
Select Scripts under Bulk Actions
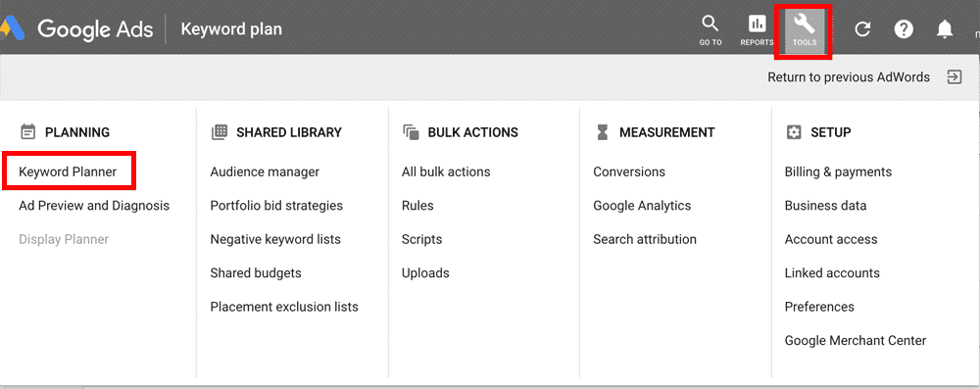421,239
